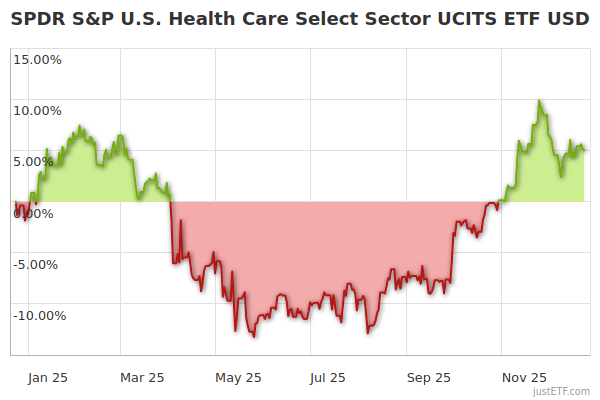Click the steep red drop in early April

pos(172,230)
